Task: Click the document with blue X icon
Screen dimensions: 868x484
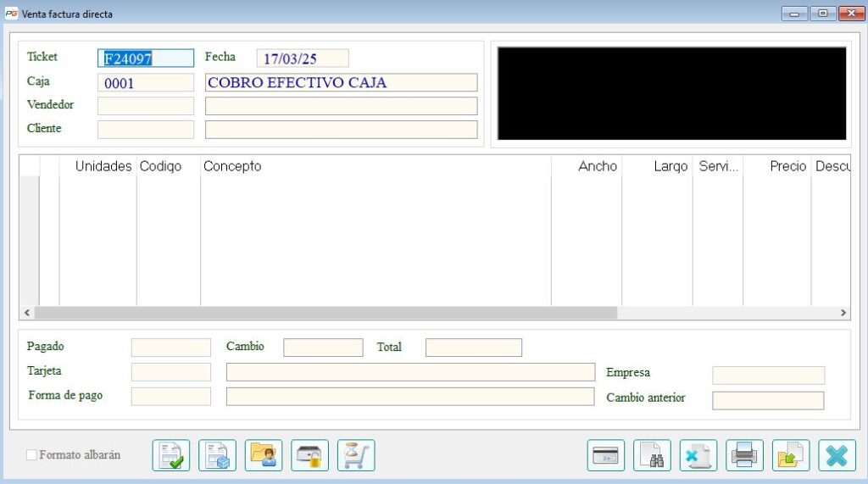Action: (698, 455)
